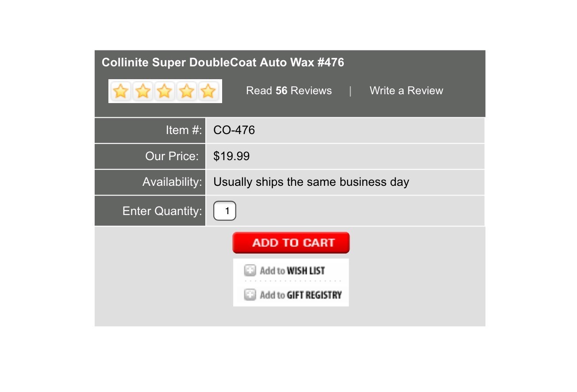Click the $19.99 price value
Viewport: 577px width, 392px height.
click(231, 156)
